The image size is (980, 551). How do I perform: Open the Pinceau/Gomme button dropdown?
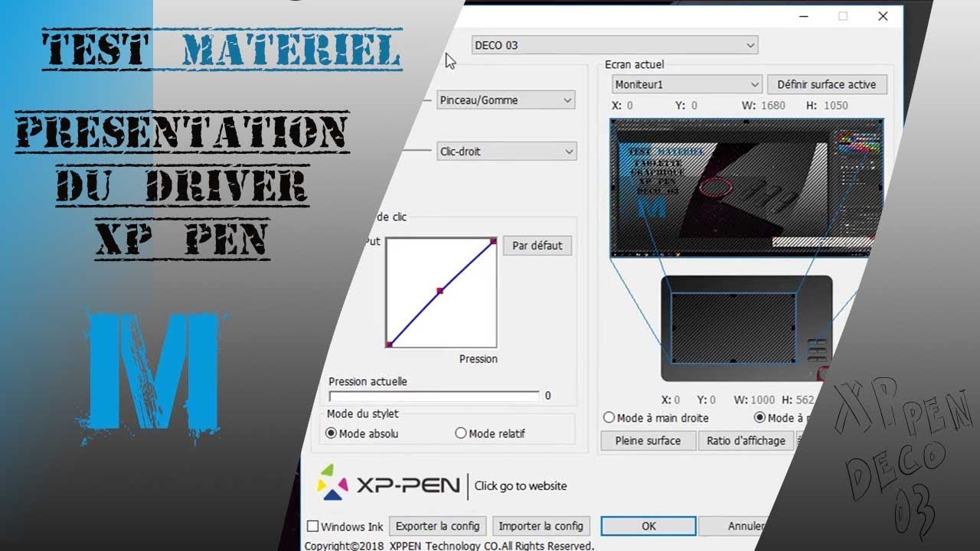[505, 100]
